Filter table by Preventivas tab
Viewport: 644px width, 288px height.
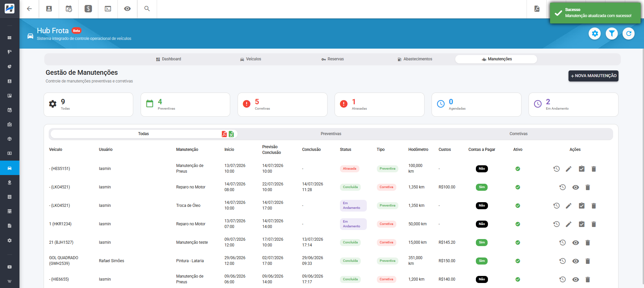(331, 134)
